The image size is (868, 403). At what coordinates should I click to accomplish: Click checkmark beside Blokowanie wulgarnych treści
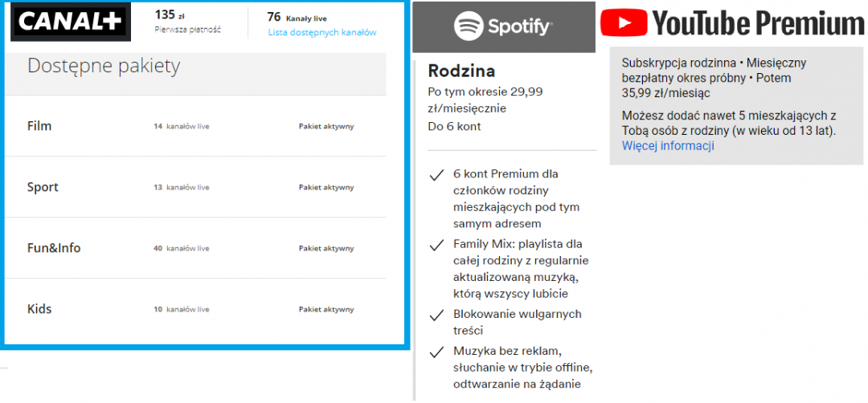[x=437, y=315]
